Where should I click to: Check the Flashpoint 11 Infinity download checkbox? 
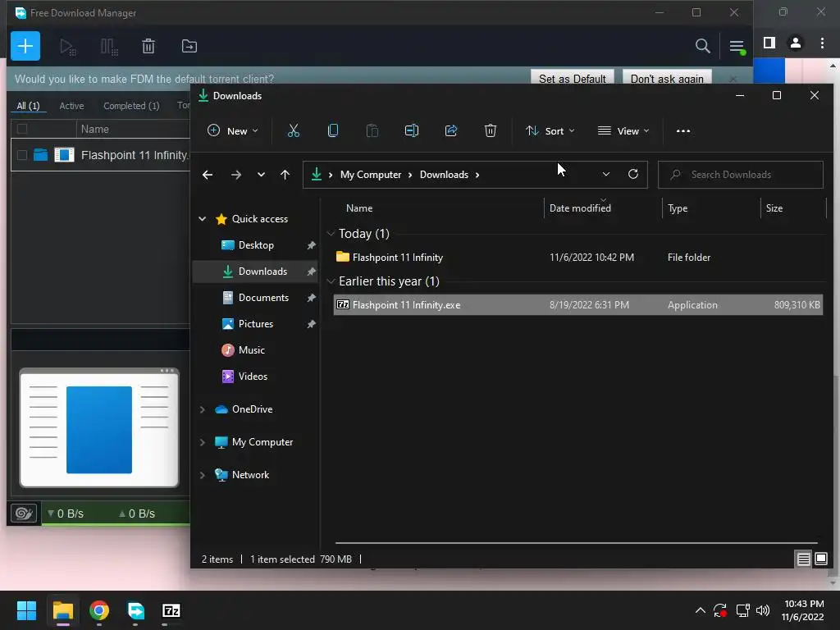(x=22, y=155)
